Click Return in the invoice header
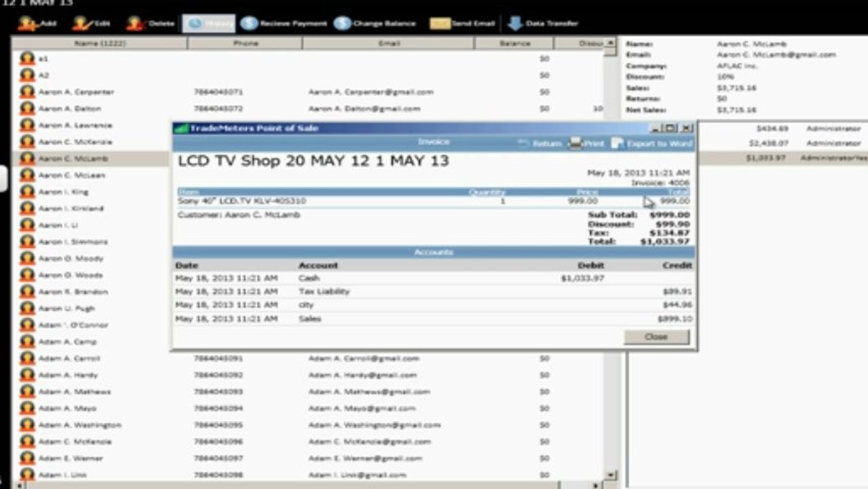 tap(540, 143)
